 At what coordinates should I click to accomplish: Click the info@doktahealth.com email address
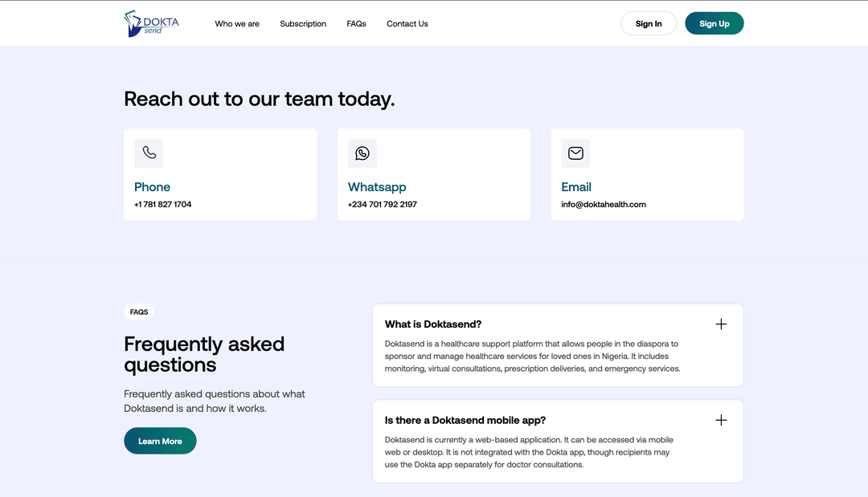click(604, 205)
